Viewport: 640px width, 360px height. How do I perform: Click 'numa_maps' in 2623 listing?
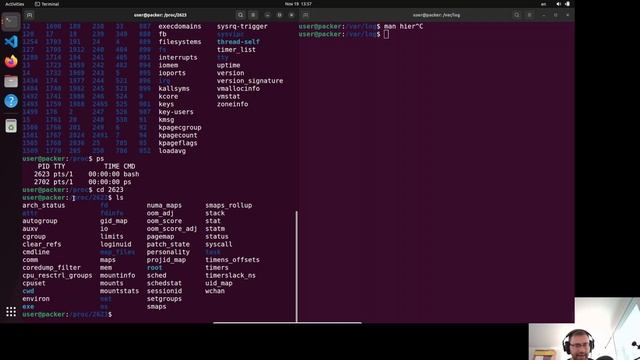coord(164,205)
